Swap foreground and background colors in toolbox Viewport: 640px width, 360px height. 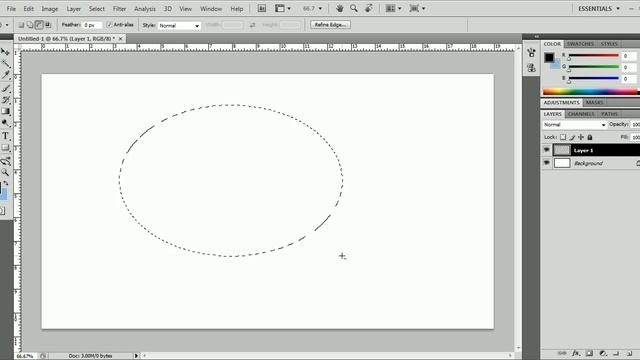[6, 184]
